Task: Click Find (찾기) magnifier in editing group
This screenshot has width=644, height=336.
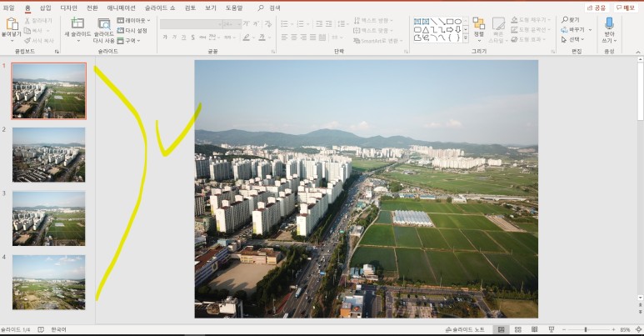Action: pos(571,20)
